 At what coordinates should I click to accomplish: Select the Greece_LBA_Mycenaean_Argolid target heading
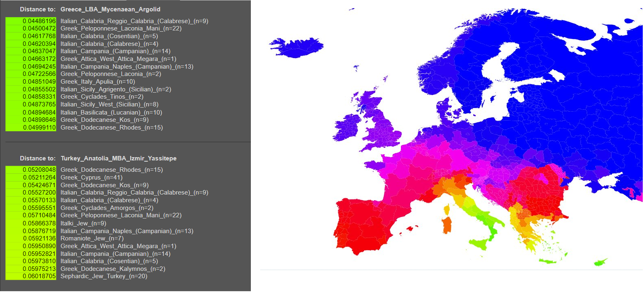[x=110, y=9]
